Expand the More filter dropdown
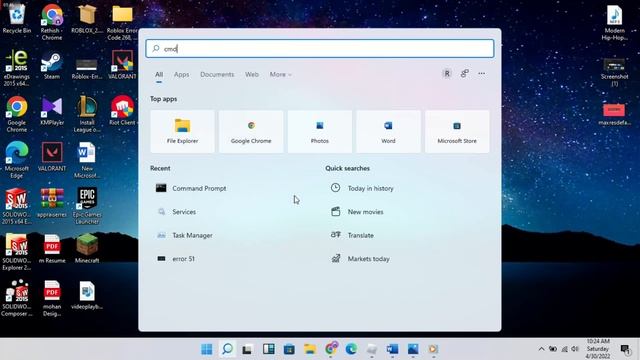Image resolution: width=640 pixels, height=360 pixels. tap(280, 74)
